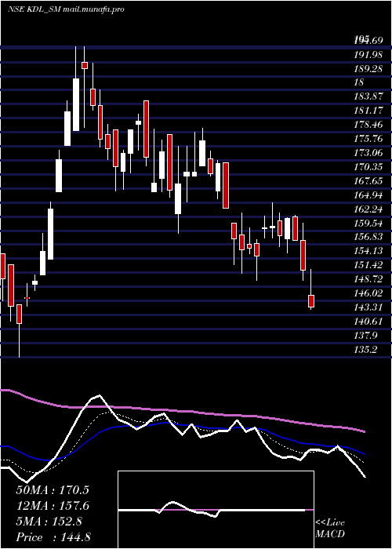Click the 181.17 price axis label
This screenshot has width=392, height=549.
pyautogui.click(x=368, y=111)
